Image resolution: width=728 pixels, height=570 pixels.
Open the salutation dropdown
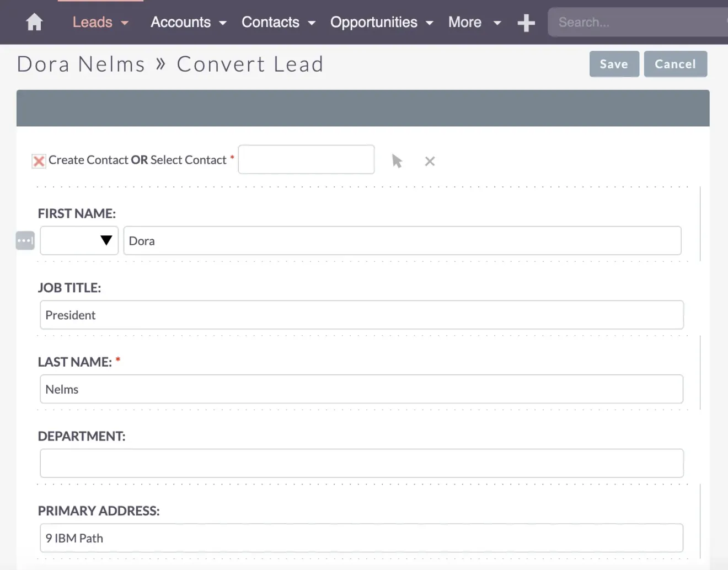(79, 240)
